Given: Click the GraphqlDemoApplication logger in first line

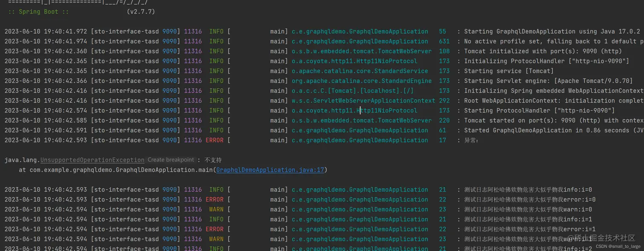Looking at the screenshot, I should 360,31.
